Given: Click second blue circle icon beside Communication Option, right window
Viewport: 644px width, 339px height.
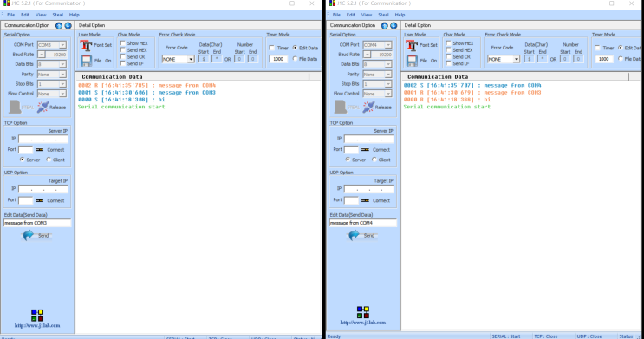Looking at the screenshot, I should [x=394, y=26].
